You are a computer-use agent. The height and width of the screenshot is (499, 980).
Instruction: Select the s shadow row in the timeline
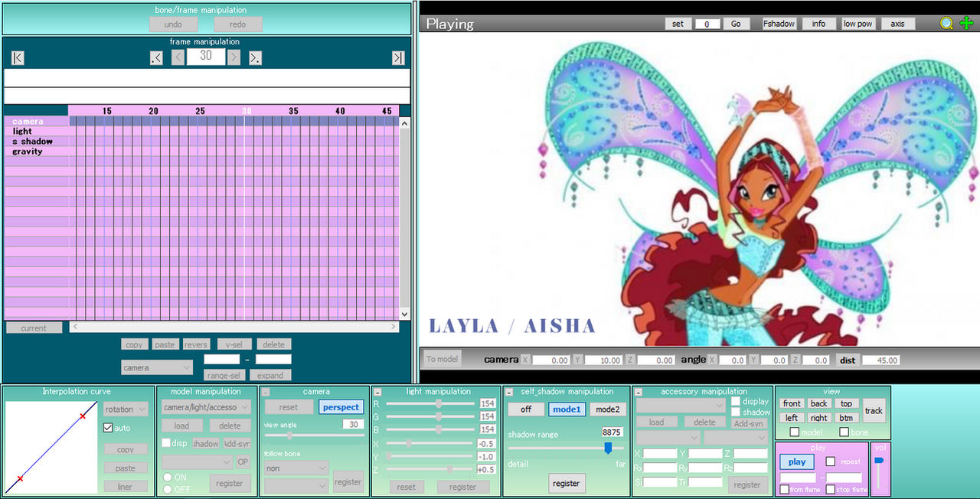coord(36,141)
